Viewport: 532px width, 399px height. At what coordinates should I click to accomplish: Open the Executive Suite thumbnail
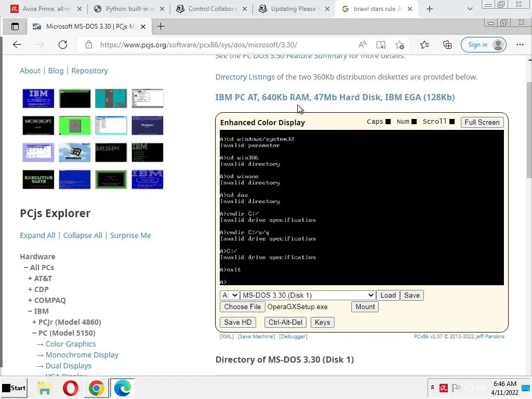click(38, 179)
